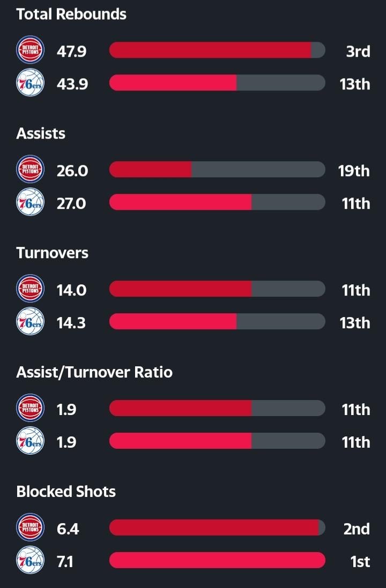Screen dimensions: 386x588
Task: Select the 76ers logo in the Assists section
Action: (x=31, y=202)
